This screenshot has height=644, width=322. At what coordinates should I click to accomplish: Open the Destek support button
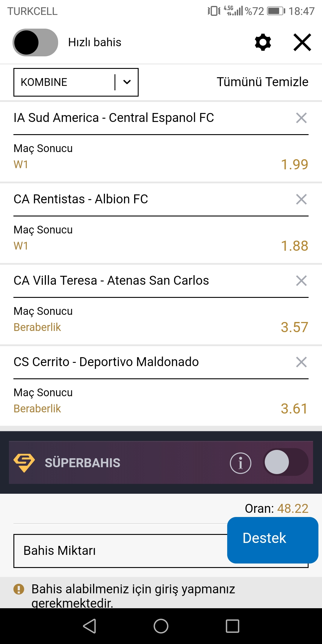click(273, 540)
